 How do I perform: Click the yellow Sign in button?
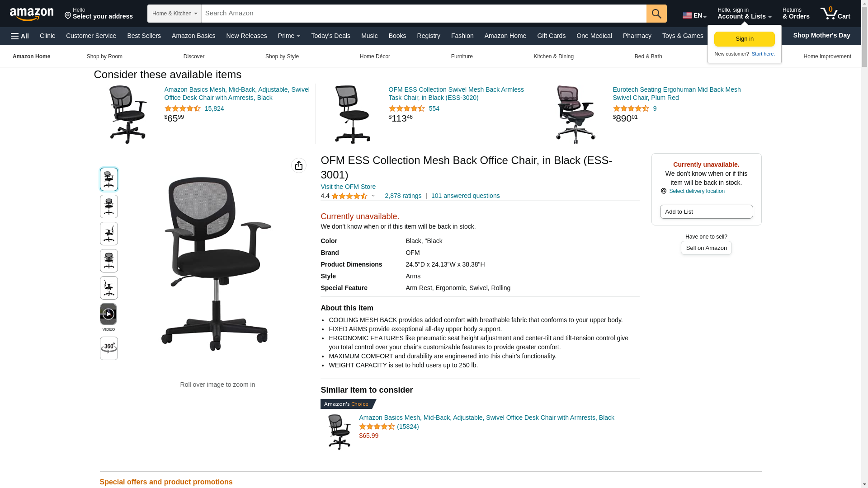click(744, 39)
